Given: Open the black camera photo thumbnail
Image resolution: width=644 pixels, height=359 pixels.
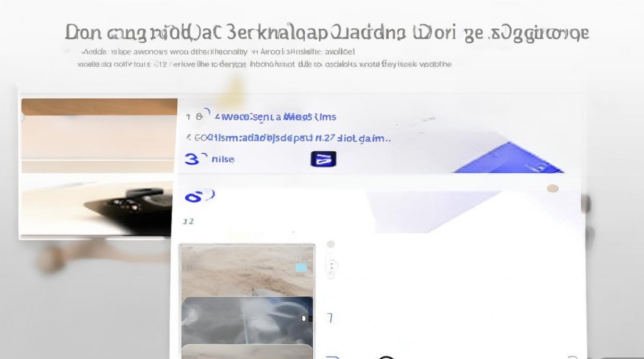Looking at the screenshot, I should (99, 168).
